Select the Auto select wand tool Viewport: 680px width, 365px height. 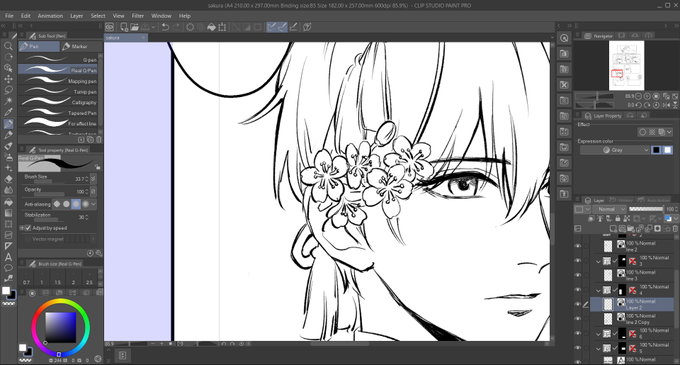8,101
